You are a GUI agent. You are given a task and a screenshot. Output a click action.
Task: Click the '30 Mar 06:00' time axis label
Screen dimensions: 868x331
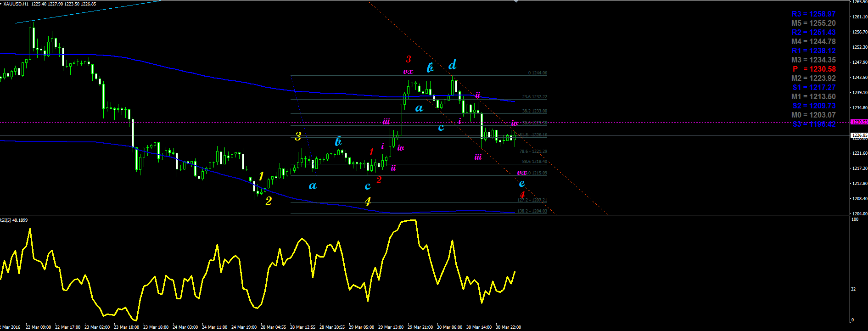450,327
